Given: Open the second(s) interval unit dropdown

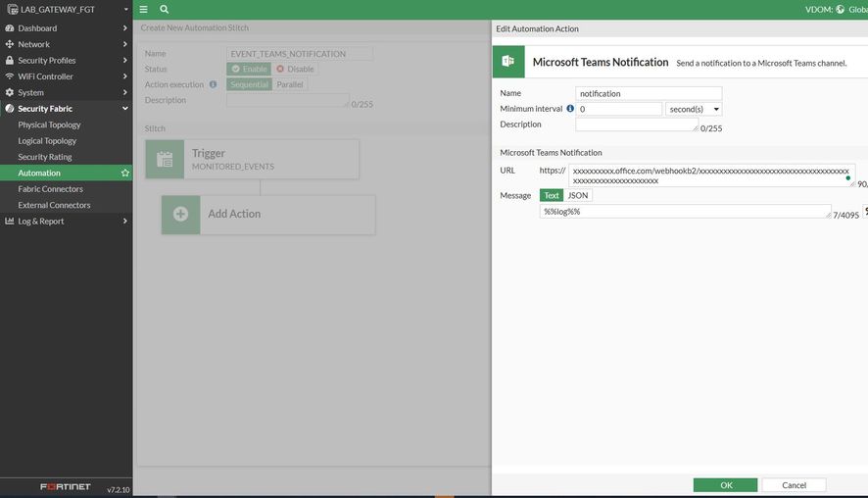Looking at the screenshot, I should pyautogui.click(x=694, y=109).
